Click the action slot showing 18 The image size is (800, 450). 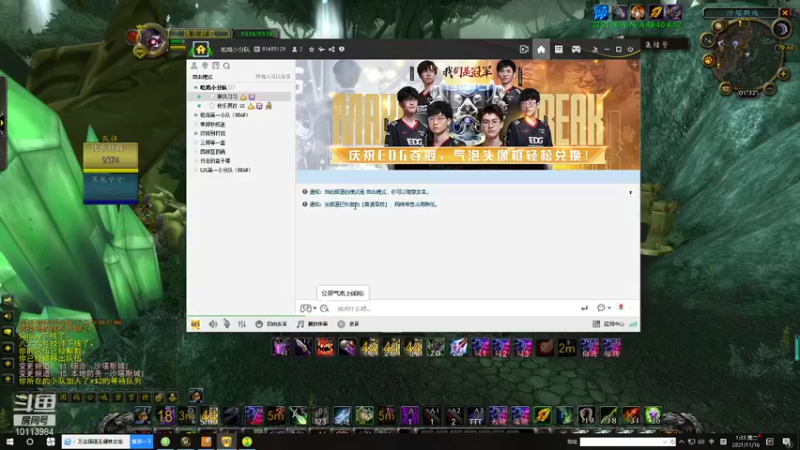[x=165, y=415]
